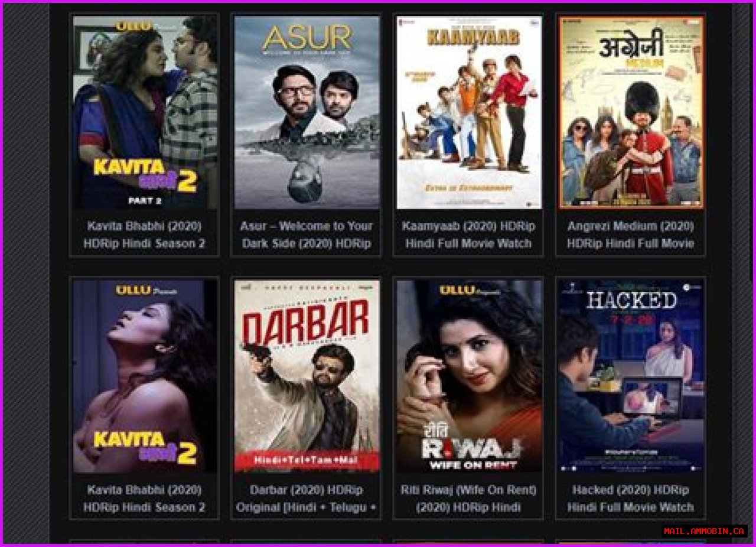The width and height of the screenshot is (756, 547).
Task: Click the 'Hindi+Tel+Tam+Mal' banner on Darbar
Action: click(x=307, y=460)
